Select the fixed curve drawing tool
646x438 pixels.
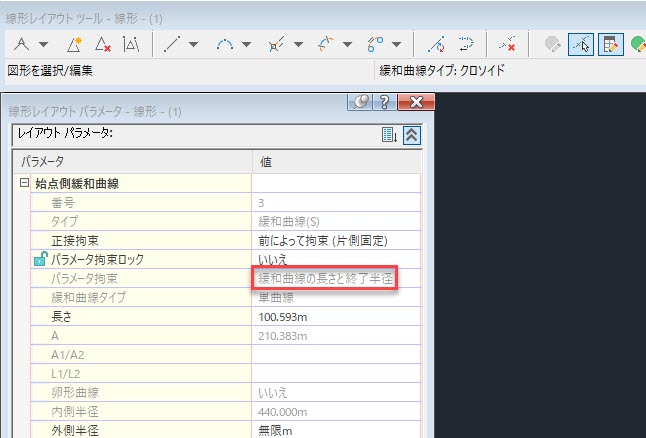225,44
